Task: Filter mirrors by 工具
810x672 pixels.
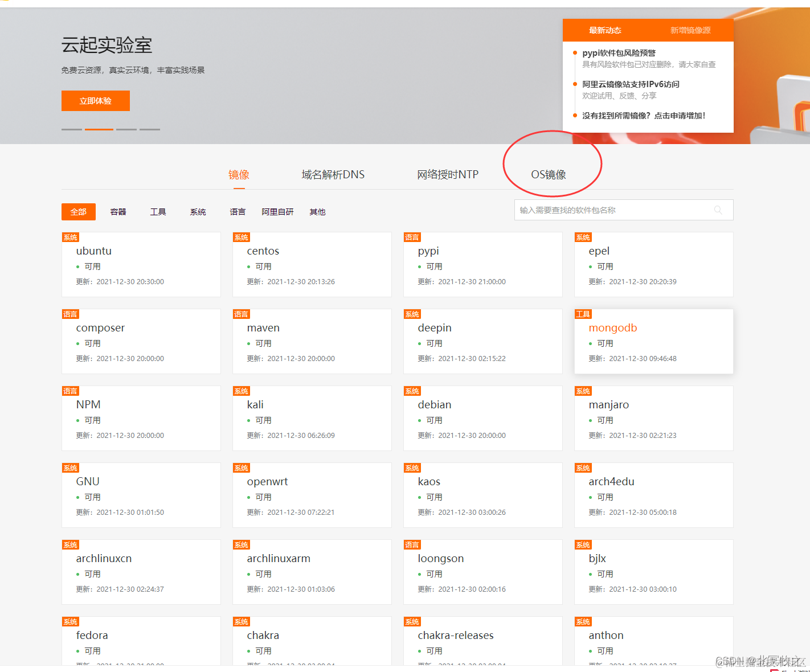Action: [x=158, y=212]
